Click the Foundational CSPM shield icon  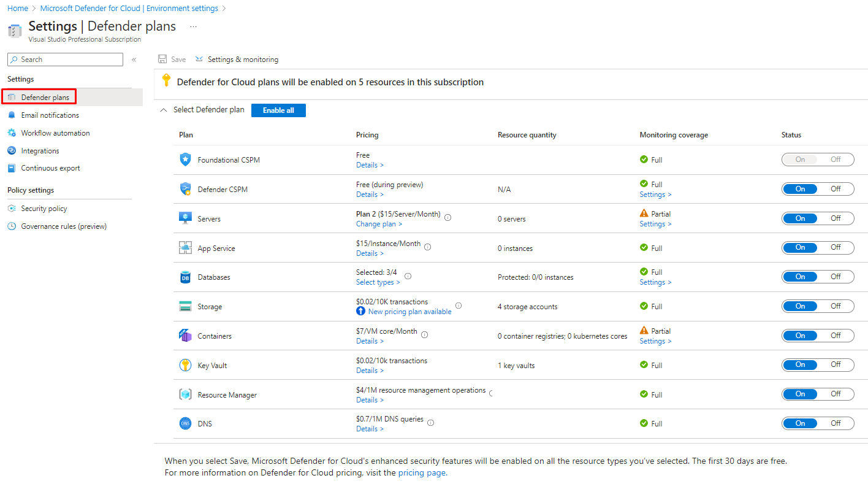[185, 160]
